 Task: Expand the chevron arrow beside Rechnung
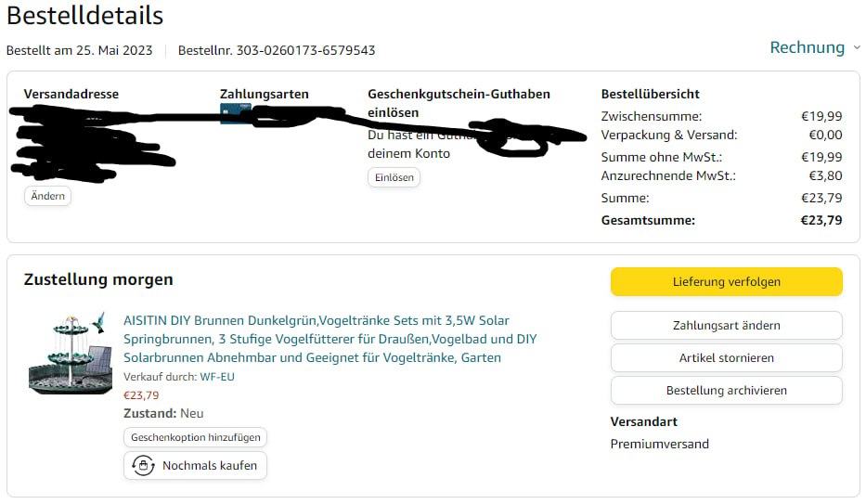[x=857, y=48]
